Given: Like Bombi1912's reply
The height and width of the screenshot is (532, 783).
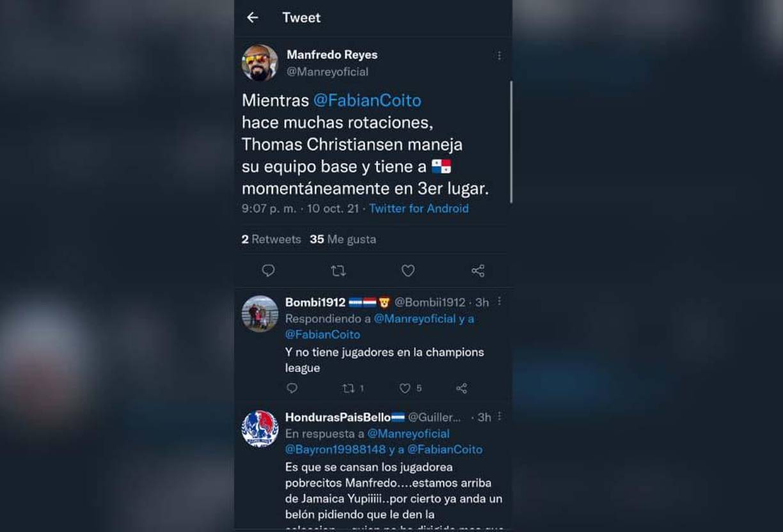Looking at the screenshot, I should pyautogui.click(x=406, y=388).
